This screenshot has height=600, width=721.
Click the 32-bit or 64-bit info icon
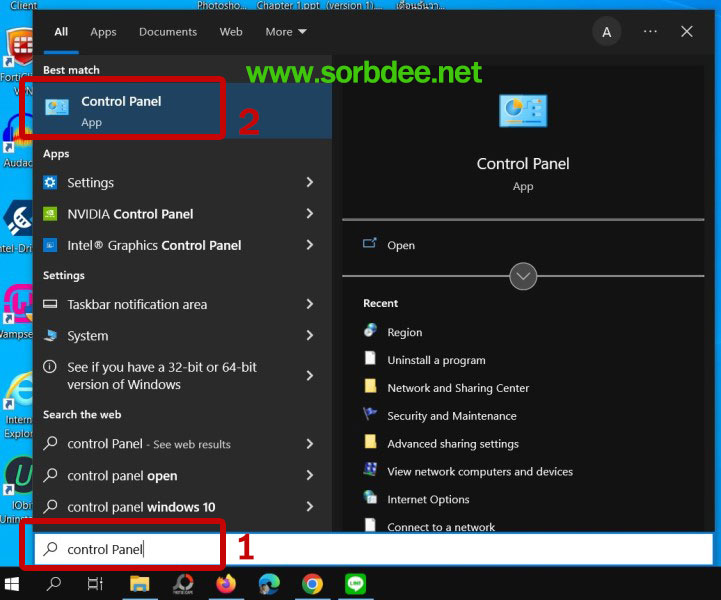coord(50,367)
